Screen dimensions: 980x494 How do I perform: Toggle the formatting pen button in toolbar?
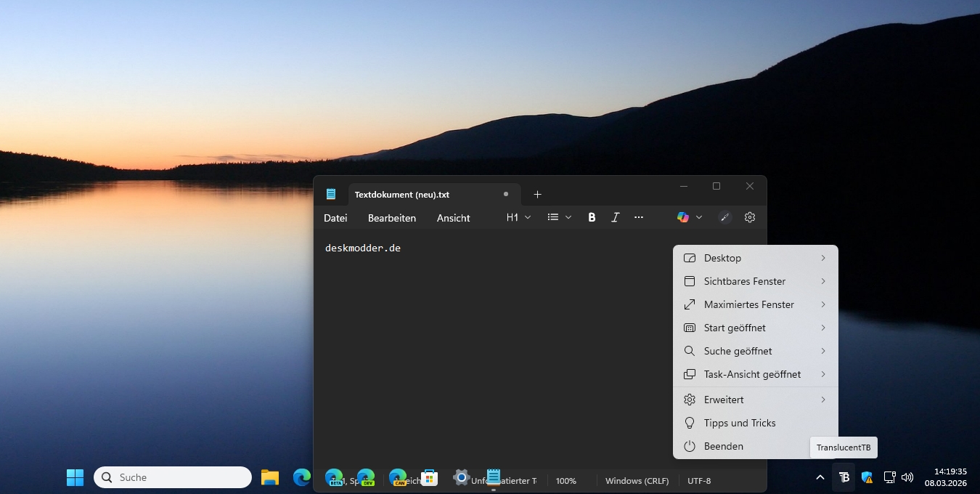coord(724,217)
